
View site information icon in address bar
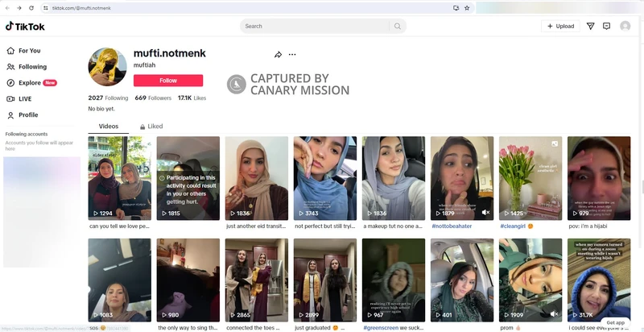[x=46, y=8]
